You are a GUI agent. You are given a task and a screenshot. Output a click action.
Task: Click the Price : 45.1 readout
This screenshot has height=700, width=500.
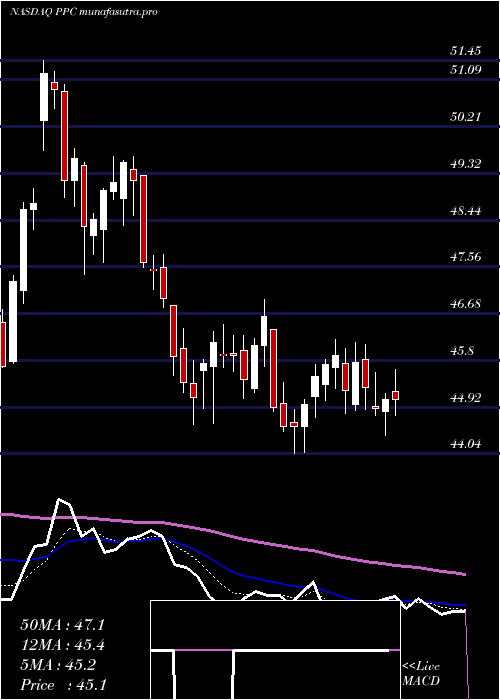62,685
